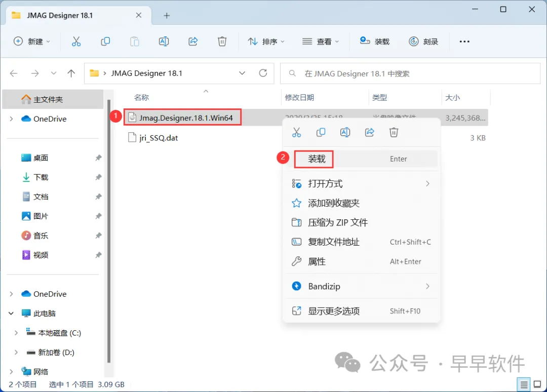This screenshot has height=392, width=547.
Task: Click JMAG Designer 18.1 in the address bar
Action: (x=146, y=73)
